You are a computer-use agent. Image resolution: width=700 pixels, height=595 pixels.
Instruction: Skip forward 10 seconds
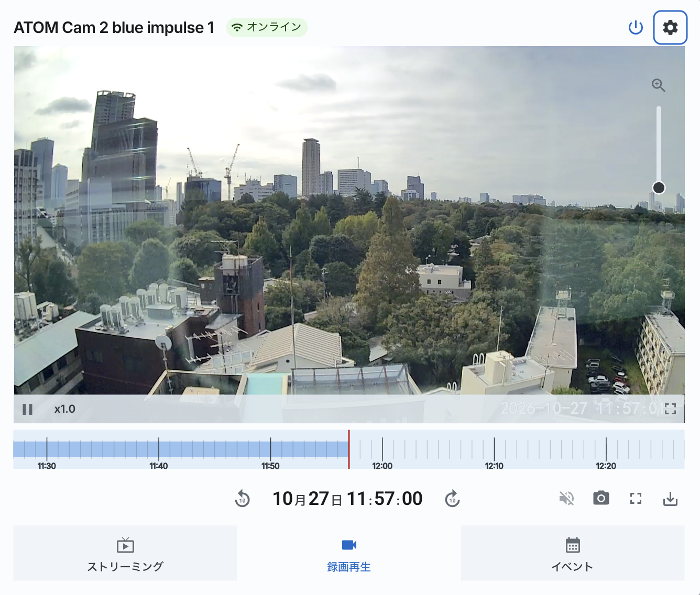[x=452, y=499]
